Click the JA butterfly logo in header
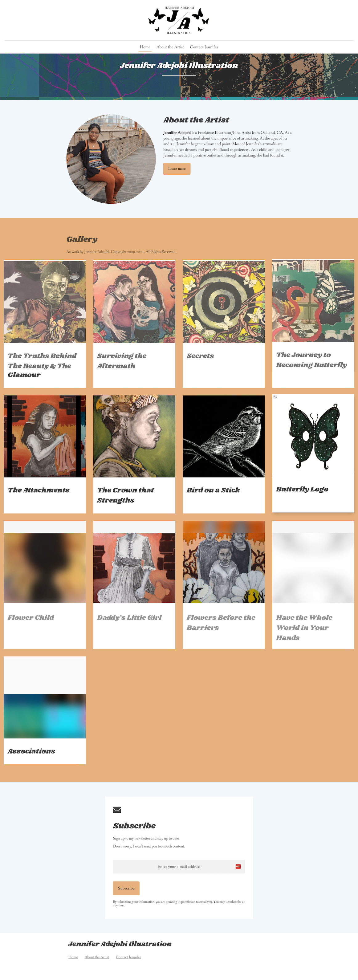358x980 pixels. 178,20
